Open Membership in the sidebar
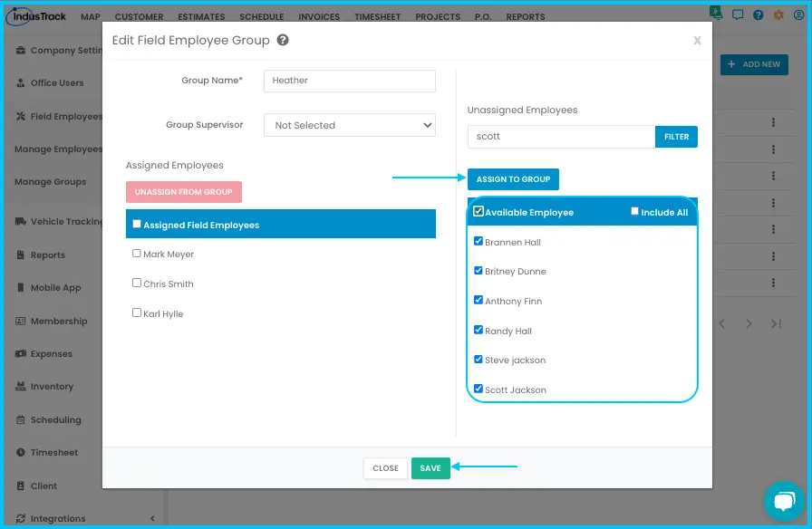This screenshot has height=529, width=812. point(52,322)
